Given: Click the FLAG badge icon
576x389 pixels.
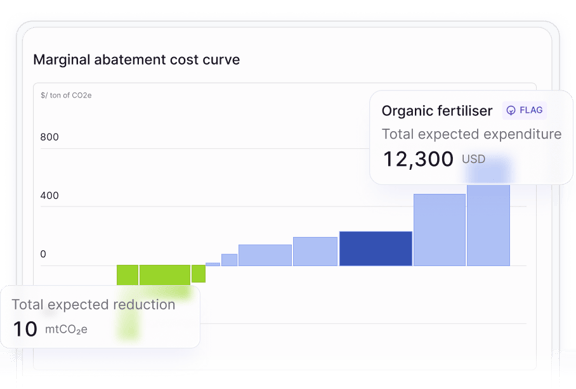Looking at the screenshot, I should pos(511,110).
